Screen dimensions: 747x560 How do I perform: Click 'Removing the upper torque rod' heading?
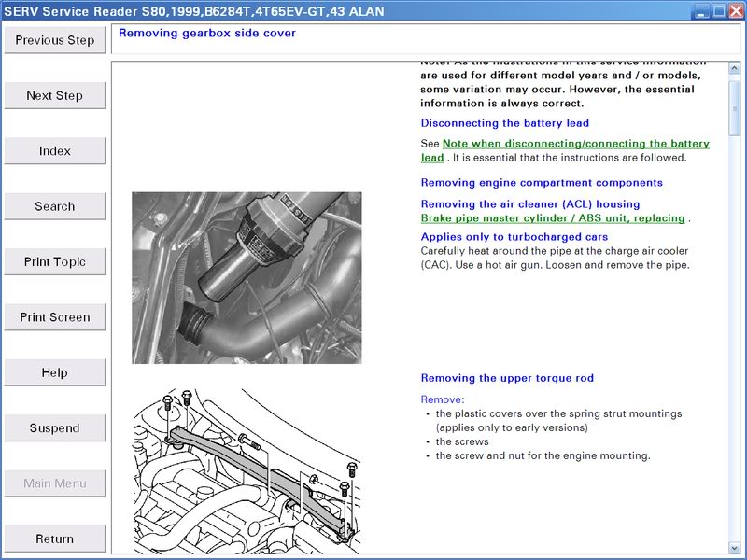click(507, 378)
